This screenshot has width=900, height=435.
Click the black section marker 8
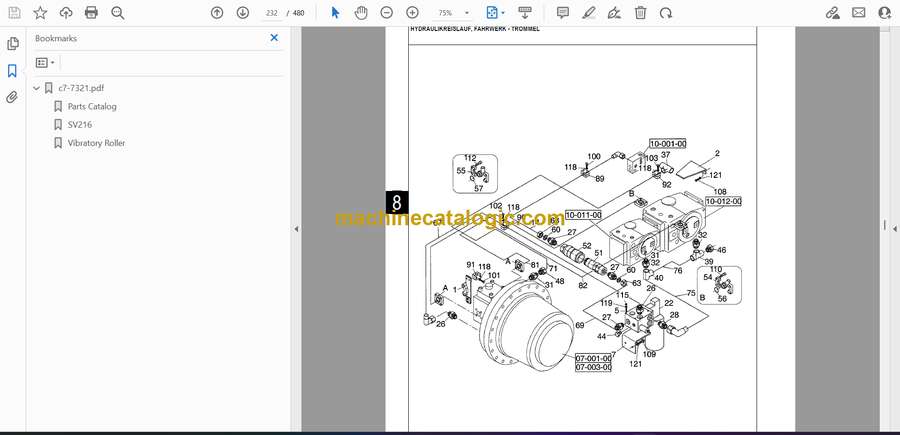(x=397, y=202)
